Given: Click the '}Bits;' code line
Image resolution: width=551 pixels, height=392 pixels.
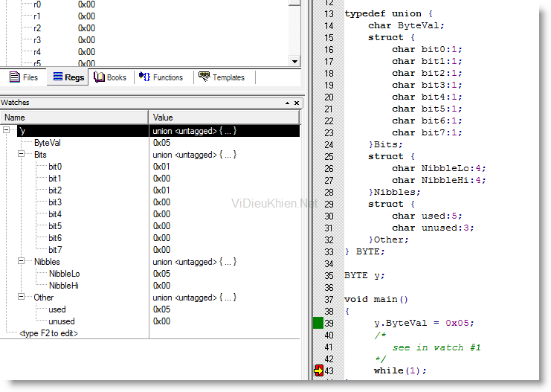Looking at the screenshot, I should point(385,144).
